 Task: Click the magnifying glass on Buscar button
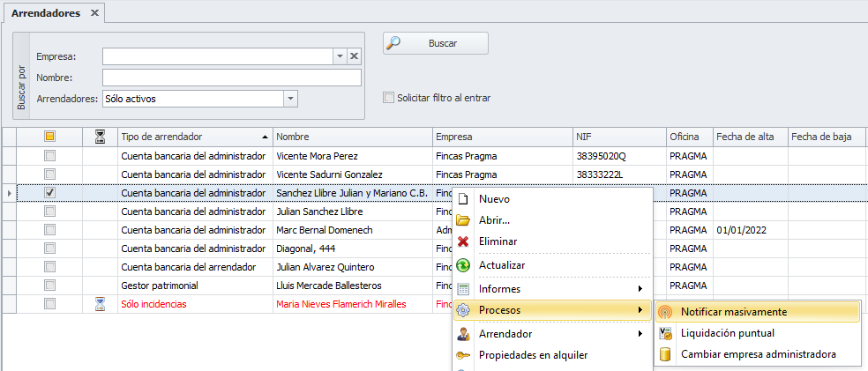point(393,43)
